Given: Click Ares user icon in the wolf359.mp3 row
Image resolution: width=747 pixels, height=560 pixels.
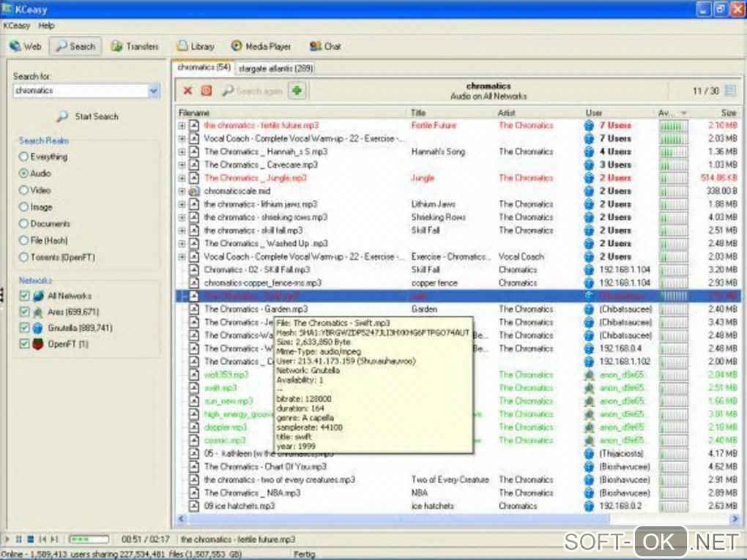Looking at the screenshot, I should point(589,375).
